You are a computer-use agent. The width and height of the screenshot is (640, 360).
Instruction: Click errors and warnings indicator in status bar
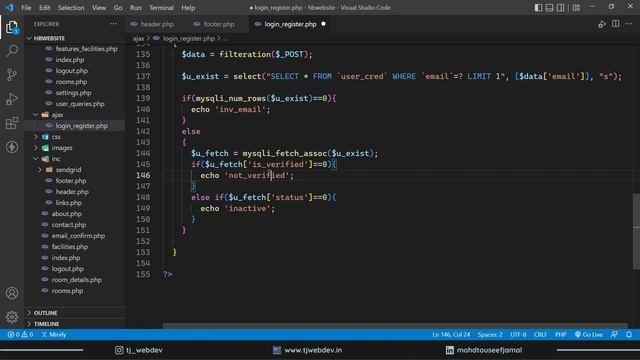point(20,335)
